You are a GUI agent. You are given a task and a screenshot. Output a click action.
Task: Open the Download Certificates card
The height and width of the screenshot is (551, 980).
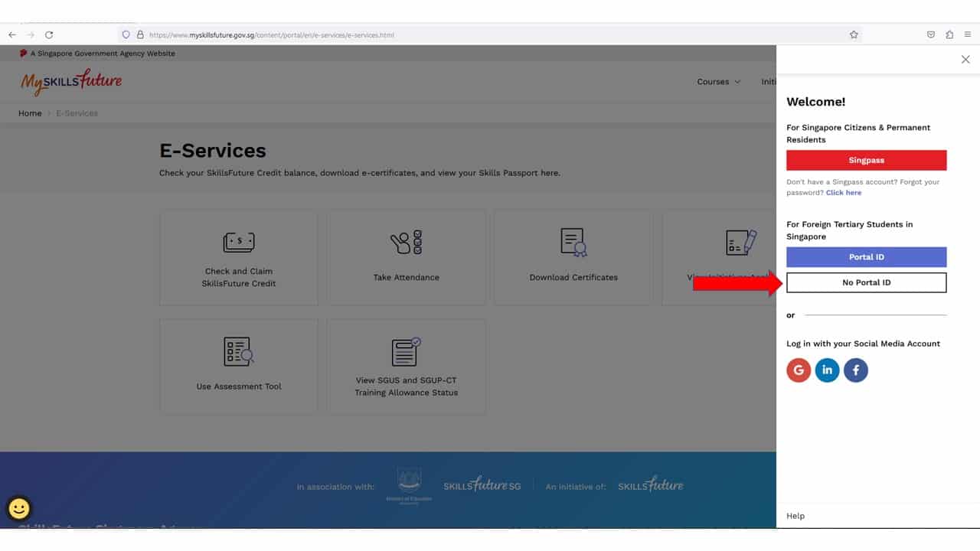click(x=573, y=258)
